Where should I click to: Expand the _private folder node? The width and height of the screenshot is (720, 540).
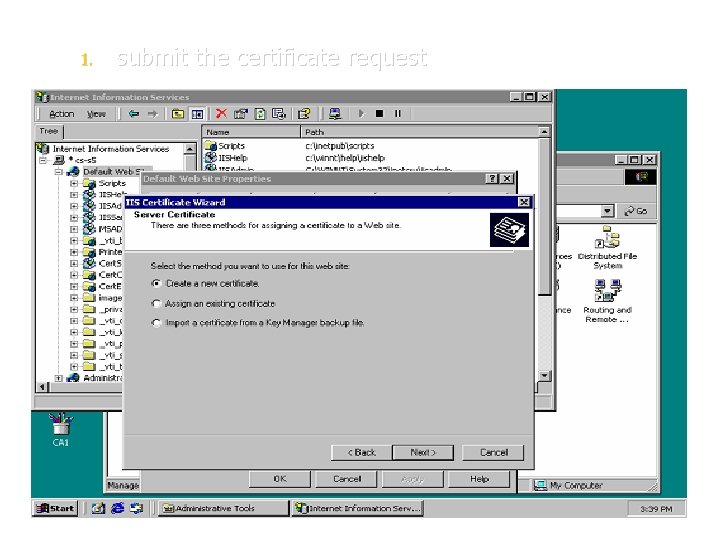click(x=73, y=309)
